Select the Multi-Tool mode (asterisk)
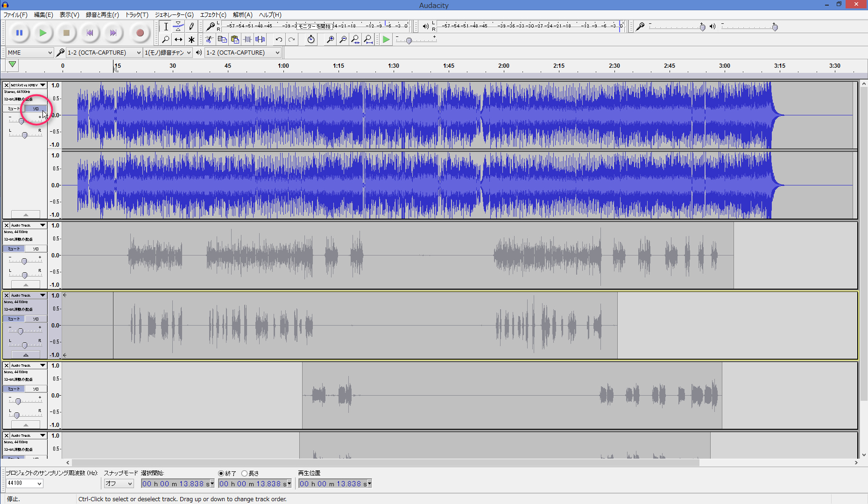The height and width of the screenshot is (504, 868). tap(191, 40)
